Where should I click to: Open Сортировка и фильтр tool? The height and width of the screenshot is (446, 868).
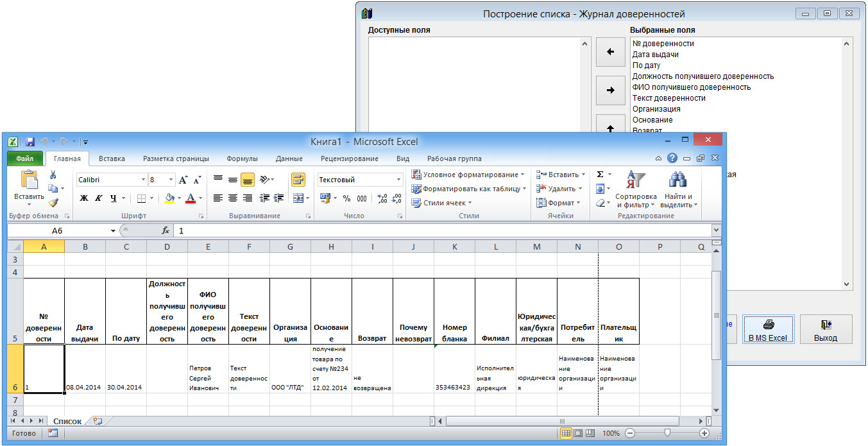click(x=636, y=191)
